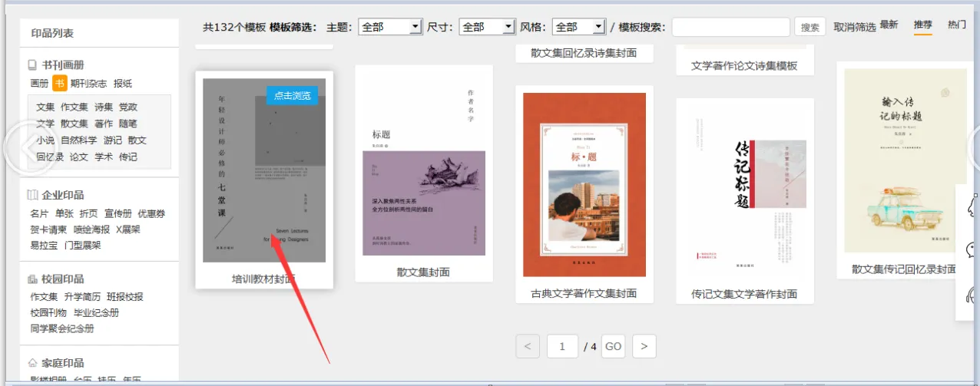Open 优惠券 under 企业印品
Screen dimensions: 980x386
[151, 213]
